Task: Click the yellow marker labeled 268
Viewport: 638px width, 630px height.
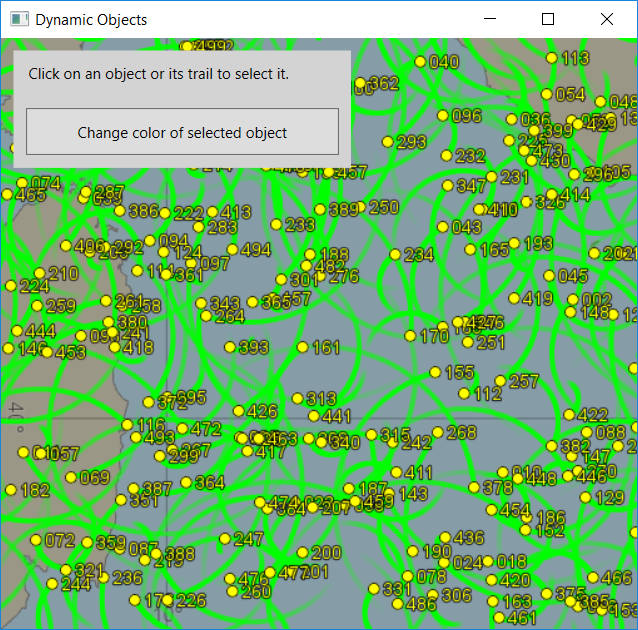Action: click(x=438, y=433)
